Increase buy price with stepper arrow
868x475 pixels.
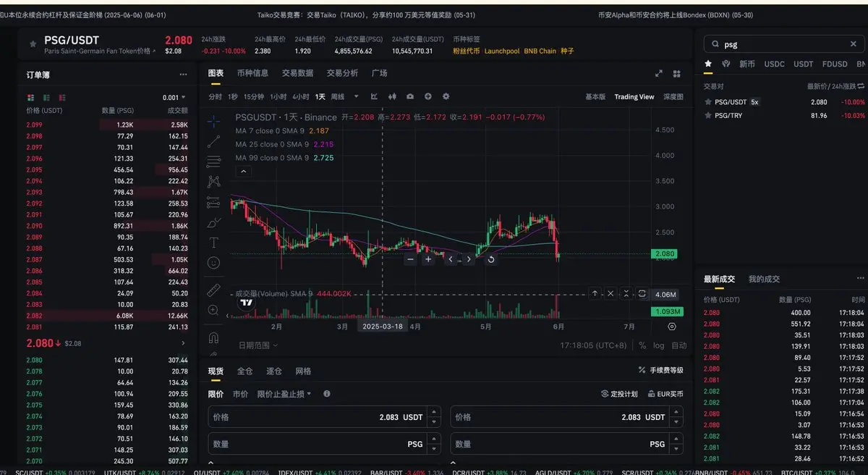[434, 413]
